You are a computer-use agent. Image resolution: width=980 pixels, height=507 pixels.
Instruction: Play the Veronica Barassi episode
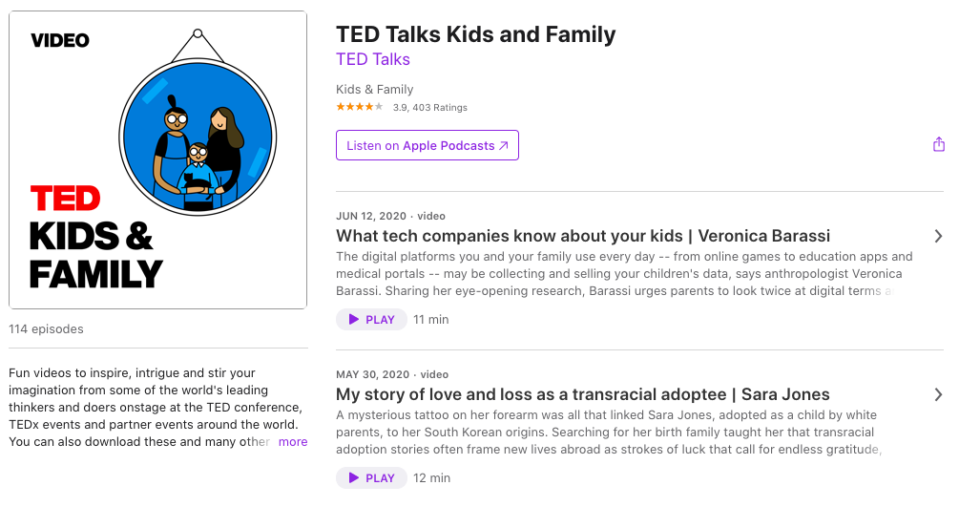coord(371,320)
